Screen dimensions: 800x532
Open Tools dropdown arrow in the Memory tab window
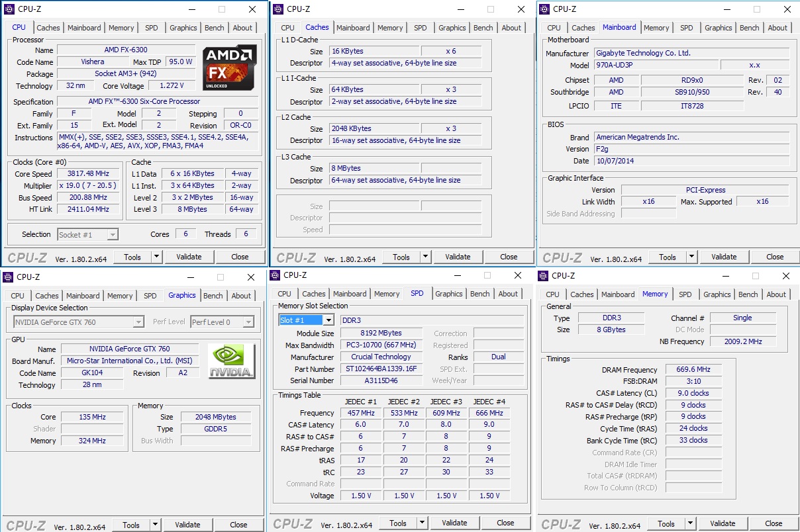point(691,523)
